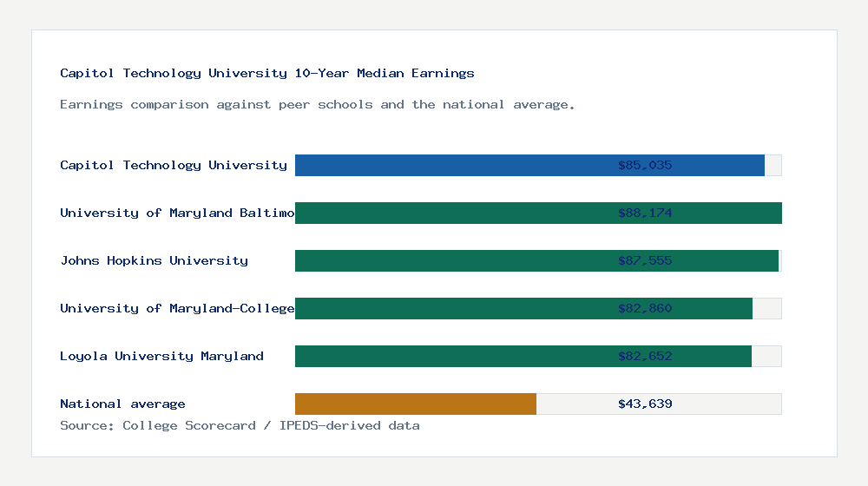Select the 'Johns Hopkins University' label

(x=154, y=260)
